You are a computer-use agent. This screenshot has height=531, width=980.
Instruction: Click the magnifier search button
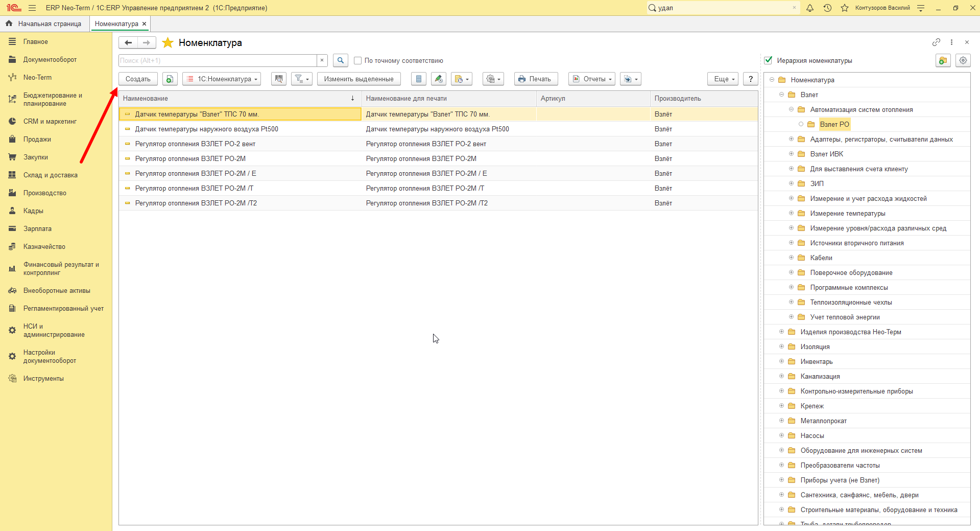pos(341,60)
